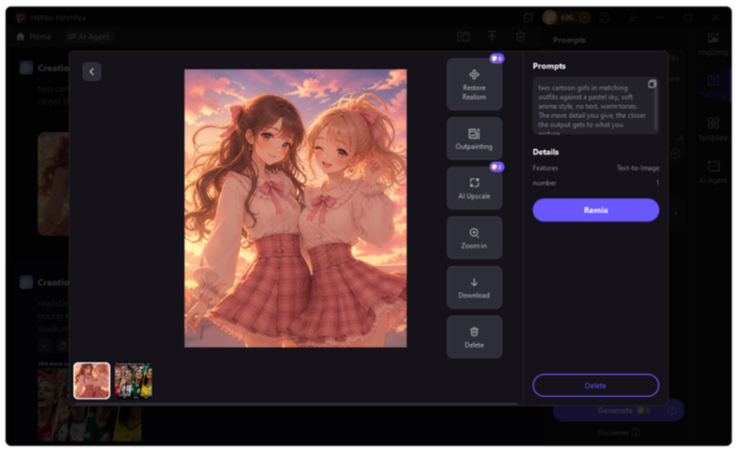Open the hamburger menu in title bar

point(632,18)
